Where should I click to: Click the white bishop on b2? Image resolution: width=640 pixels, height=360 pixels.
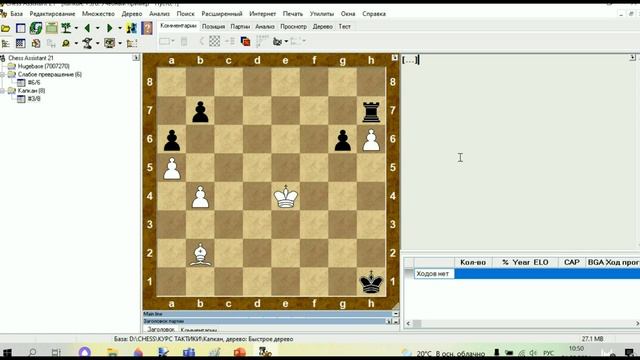(x=200, y=254)
